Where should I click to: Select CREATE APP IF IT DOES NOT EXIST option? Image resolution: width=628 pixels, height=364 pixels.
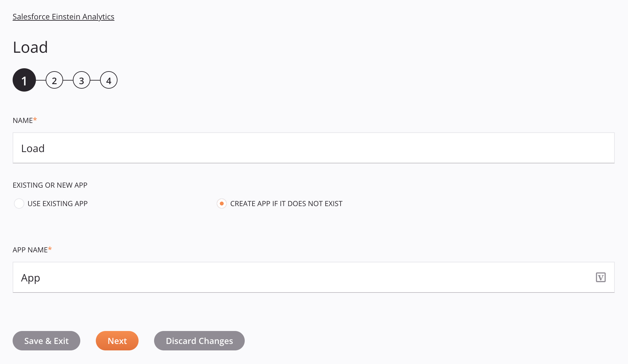click(221, 203)
